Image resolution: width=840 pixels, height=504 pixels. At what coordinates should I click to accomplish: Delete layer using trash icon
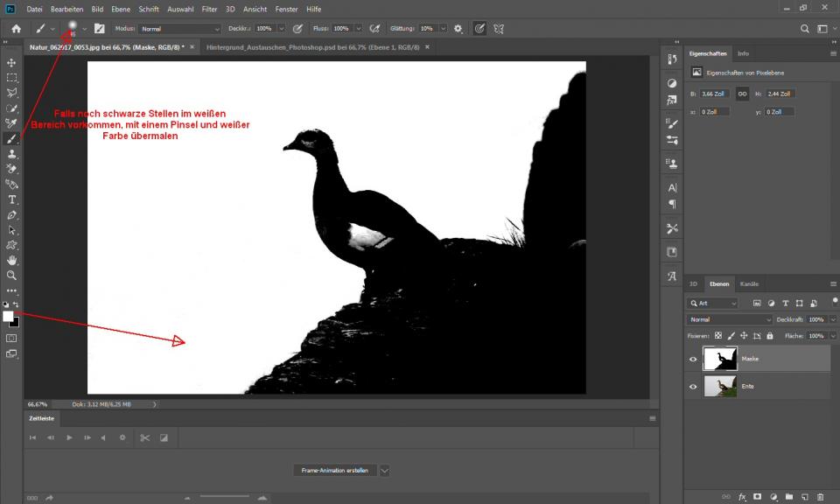coord(820,497)
